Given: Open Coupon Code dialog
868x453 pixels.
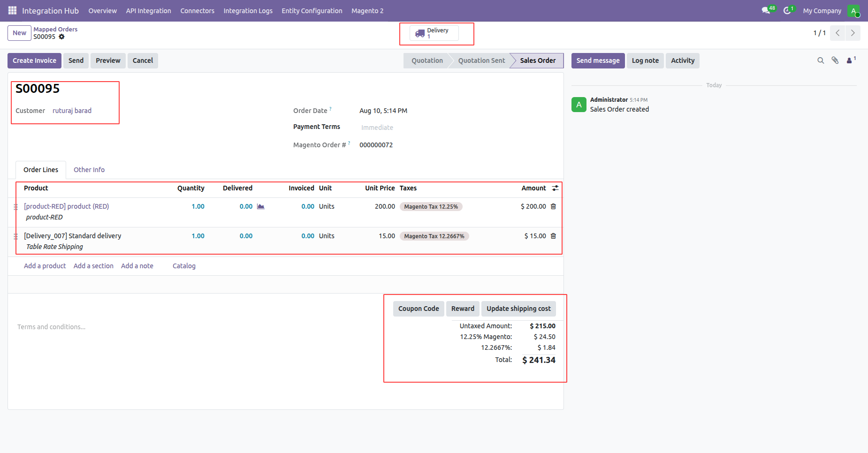Looking at the screenshot, I should [419, 309].
